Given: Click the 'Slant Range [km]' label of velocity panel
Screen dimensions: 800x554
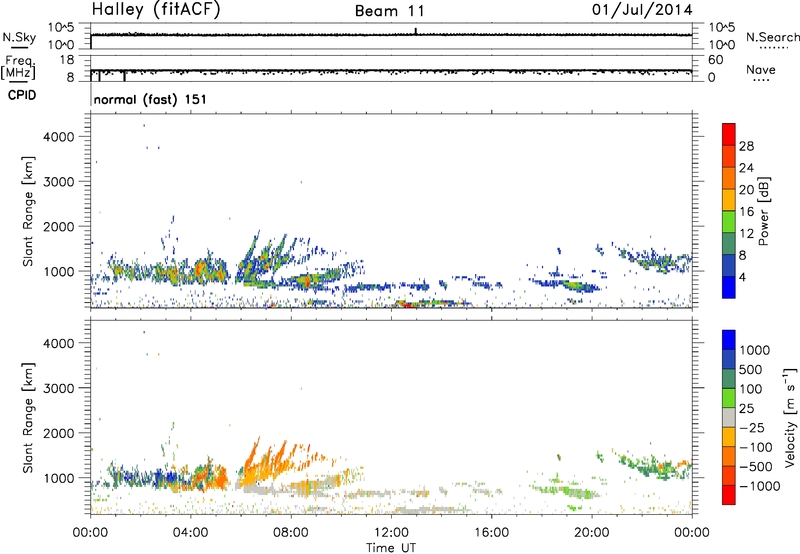Looking at the screenshot, I should pos(28,418).
